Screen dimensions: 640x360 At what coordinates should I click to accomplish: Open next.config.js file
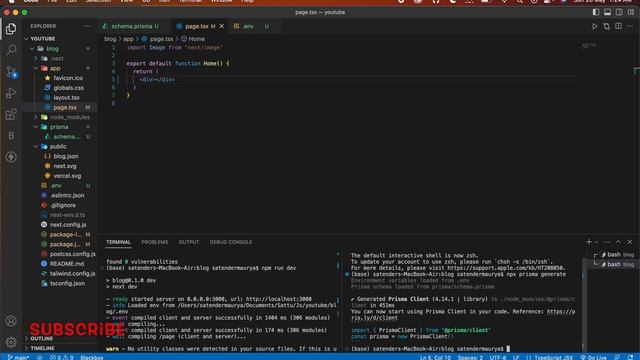click(x=68, y=225)
